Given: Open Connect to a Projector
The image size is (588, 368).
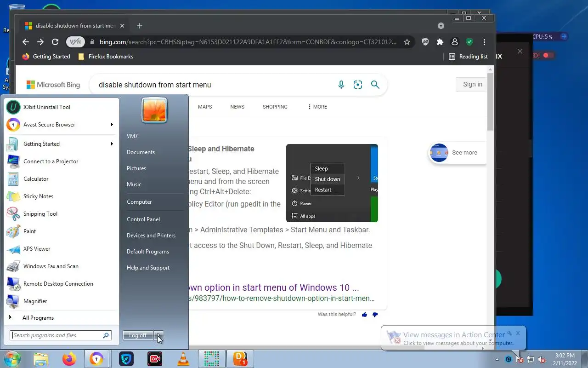Looking at the screenshot, I should [61, 161].
